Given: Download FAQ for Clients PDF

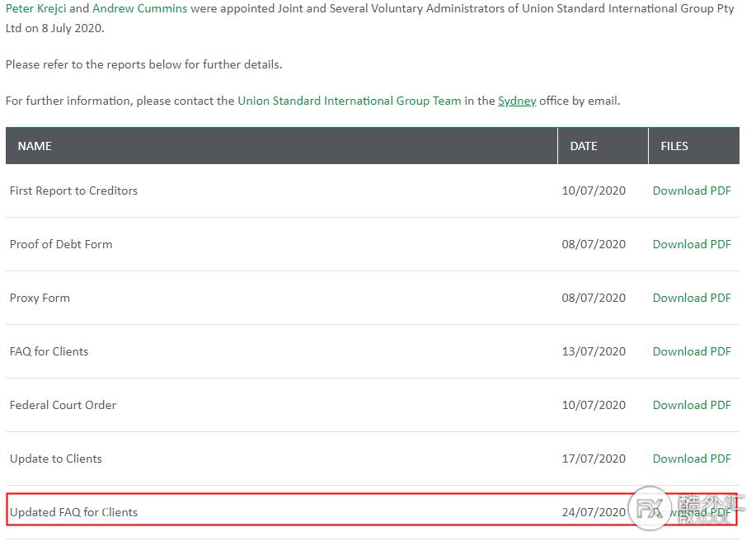Looking at the screenshot, I should coord(692,351).
